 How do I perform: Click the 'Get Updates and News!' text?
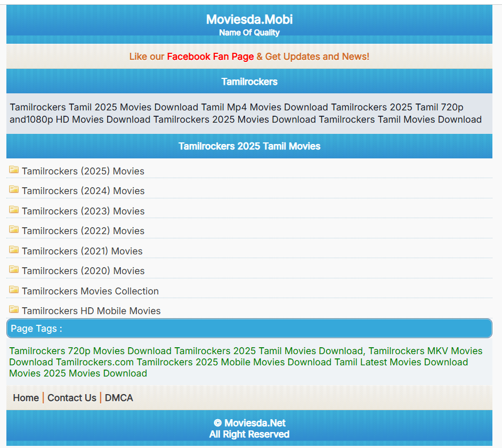pyautogui.click(x=317, y=57)
